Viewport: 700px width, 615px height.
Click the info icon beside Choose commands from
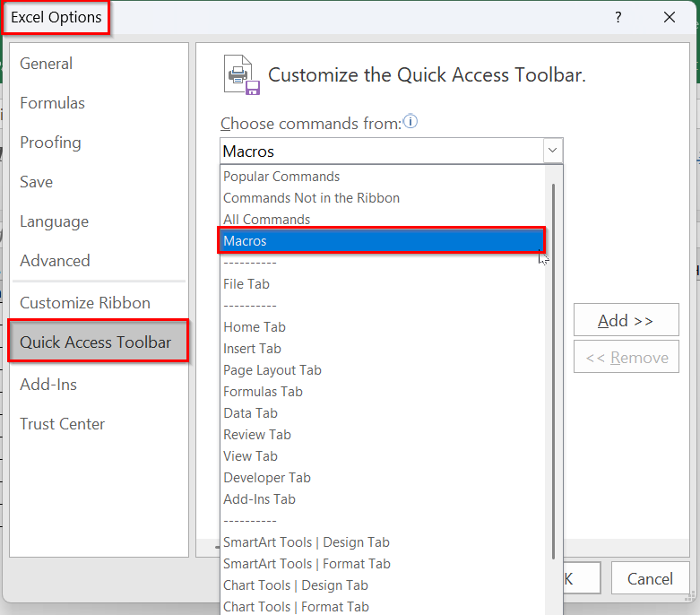pyautogui.click(x=410, y=122)
